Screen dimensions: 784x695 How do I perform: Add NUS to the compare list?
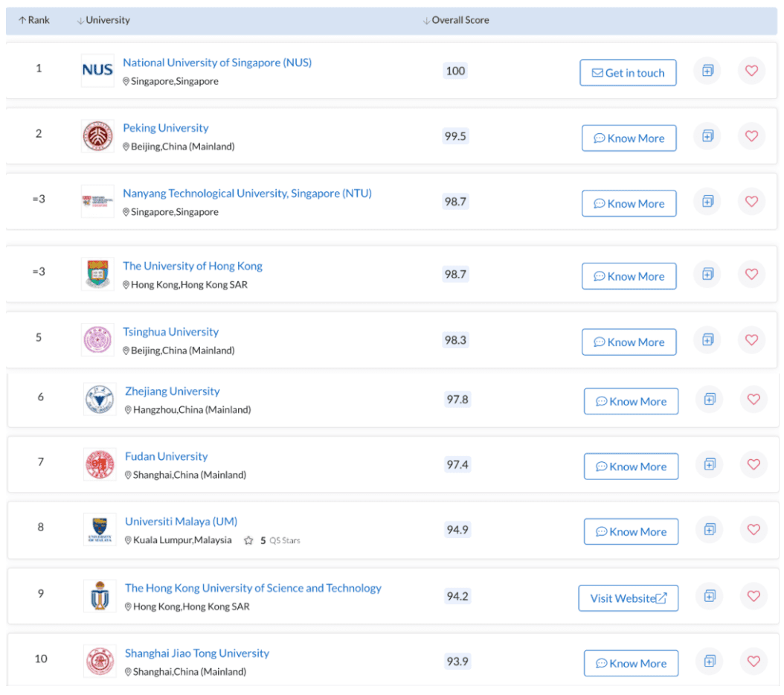707,71
